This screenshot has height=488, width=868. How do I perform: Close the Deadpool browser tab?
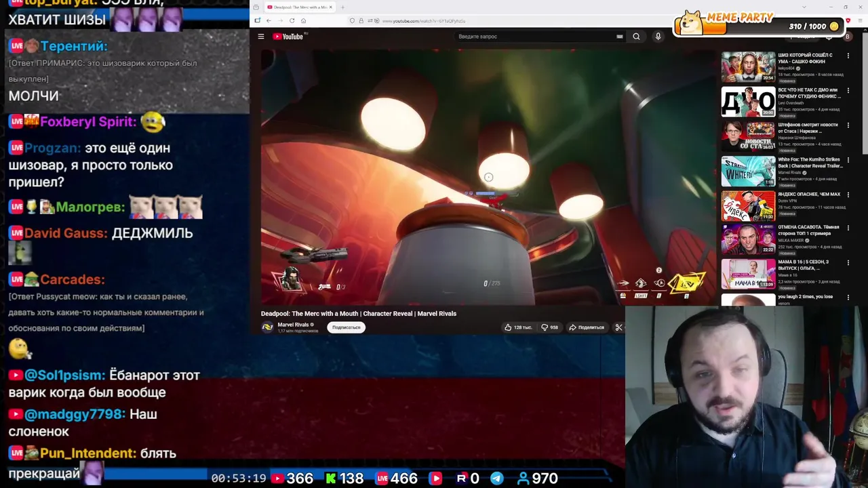330,7
